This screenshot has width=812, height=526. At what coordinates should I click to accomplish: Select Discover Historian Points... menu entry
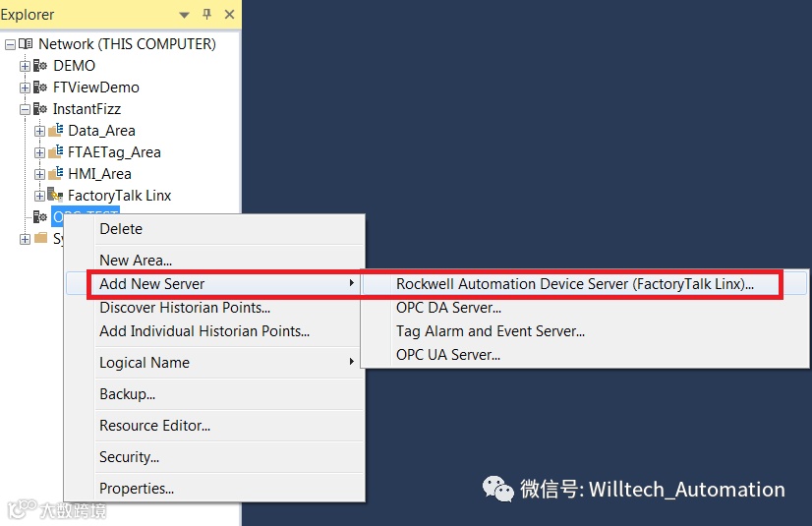(214, 308)
